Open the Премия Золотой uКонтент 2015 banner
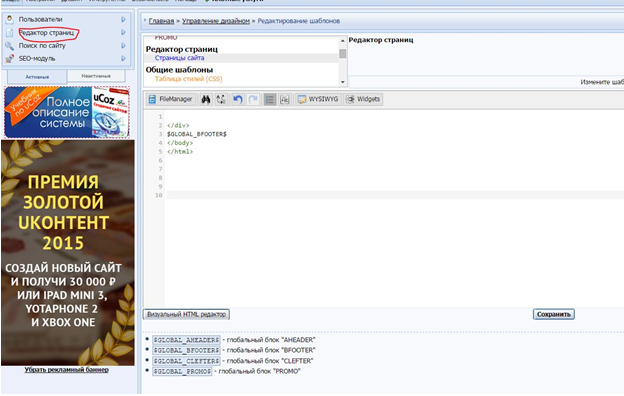The height and width of the screenshot is (396, 624). click(68, 252)
